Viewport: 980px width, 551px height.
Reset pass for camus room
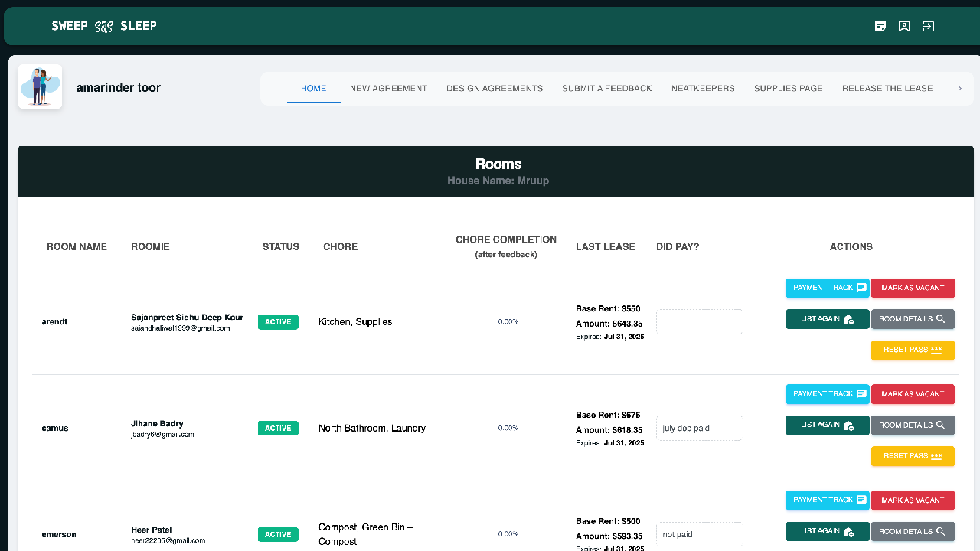coord(913,456)
